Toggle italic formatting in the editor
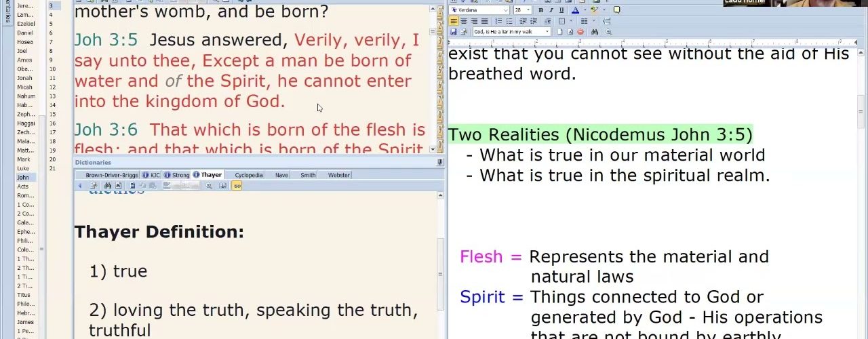 [x=551, y=10]
